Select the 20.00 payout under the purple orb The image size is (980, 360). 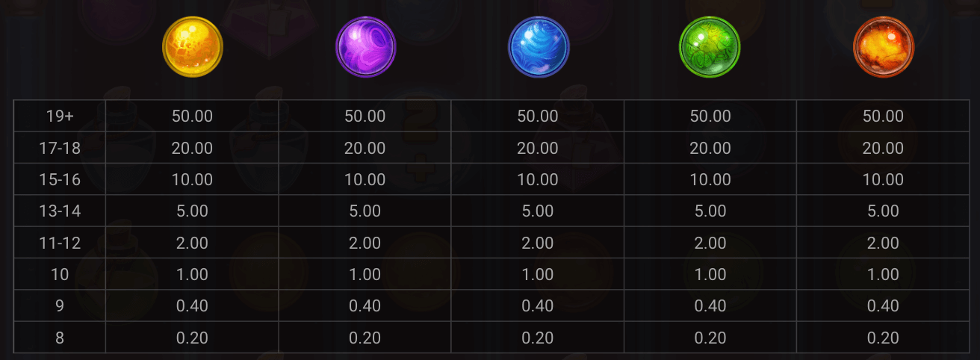(365, 149)
